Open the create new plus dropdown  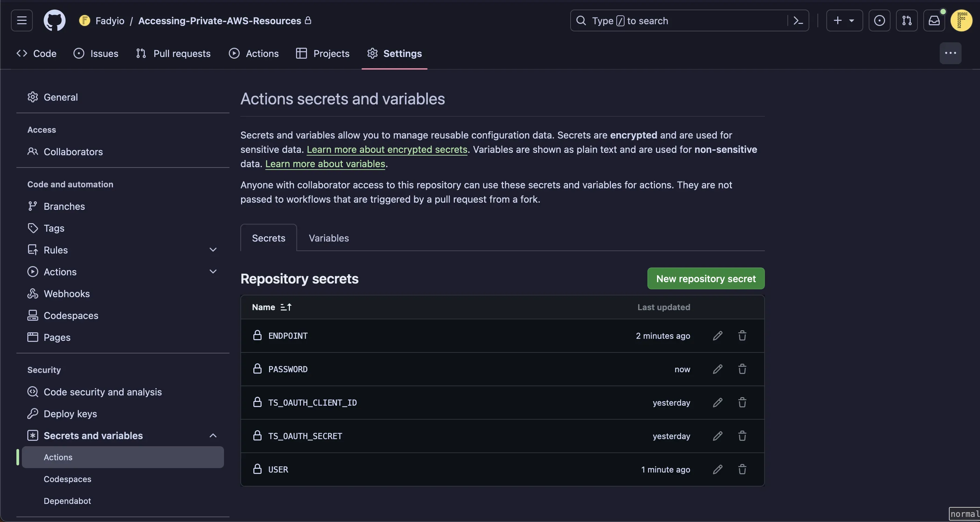pyautogui.click(x=844, y=20)
